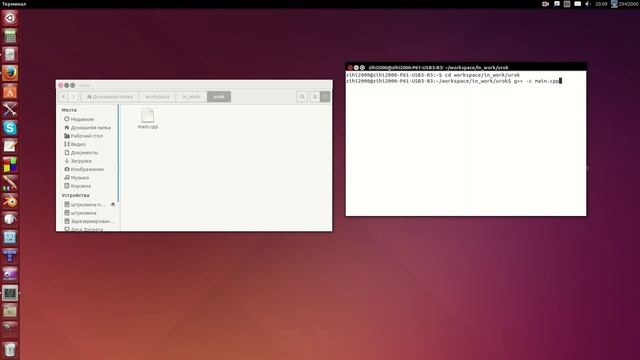Select the main.cpp file

[148, 119]
